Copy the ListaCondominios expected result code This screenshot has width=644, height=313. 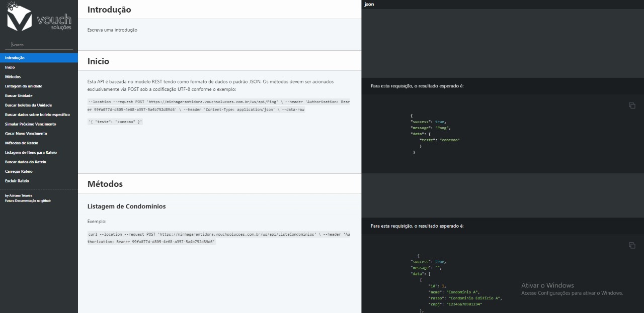click(632, 246)
